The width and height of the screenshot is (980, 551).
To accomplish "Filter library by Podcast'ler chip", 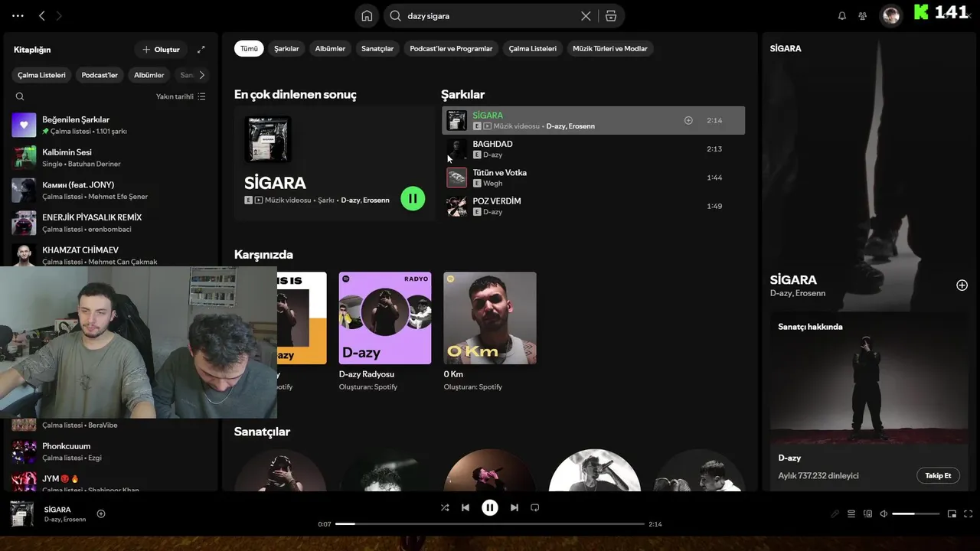I will 100,75.
